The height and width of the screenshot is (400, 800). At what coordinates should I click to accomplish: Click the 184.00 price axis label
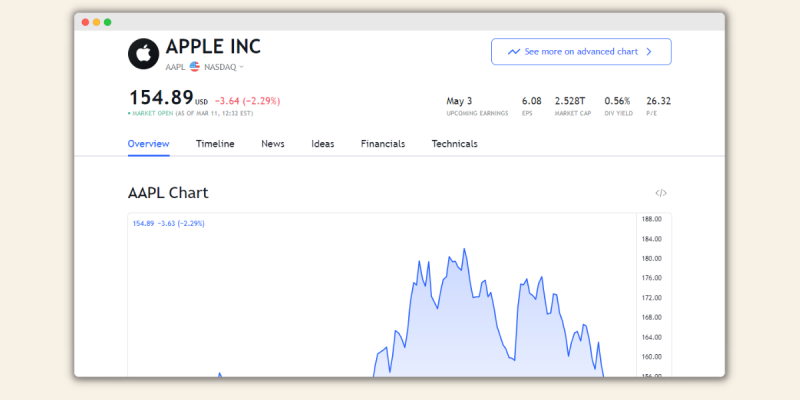(x=652, y=239)
